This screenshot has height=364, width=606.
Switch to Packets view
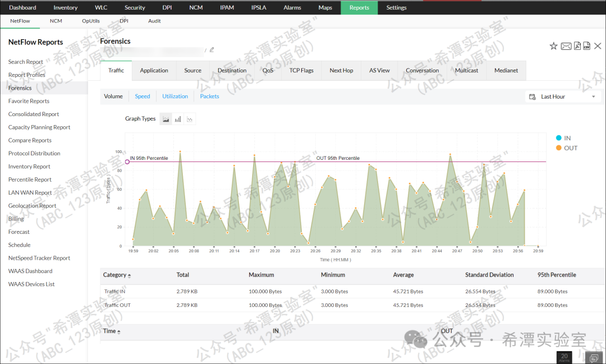(209, 96)
